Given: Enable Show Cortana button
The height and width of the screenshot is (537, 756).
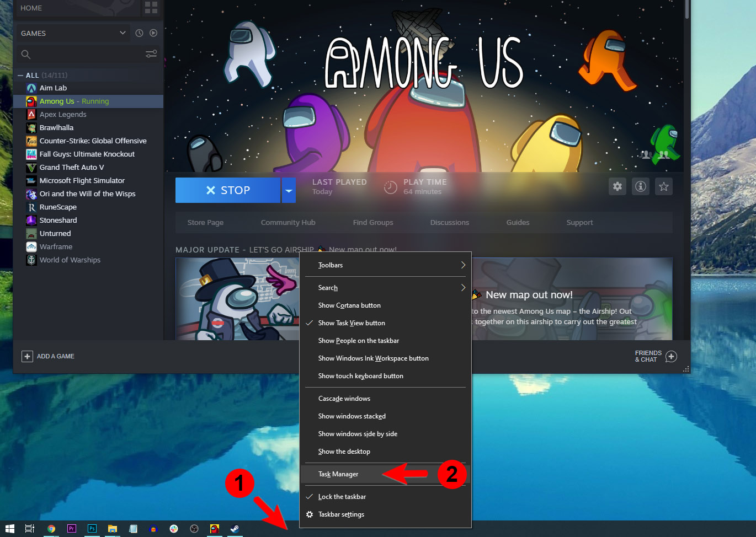Looking at the screenshot, I should (x=349, y=305).
